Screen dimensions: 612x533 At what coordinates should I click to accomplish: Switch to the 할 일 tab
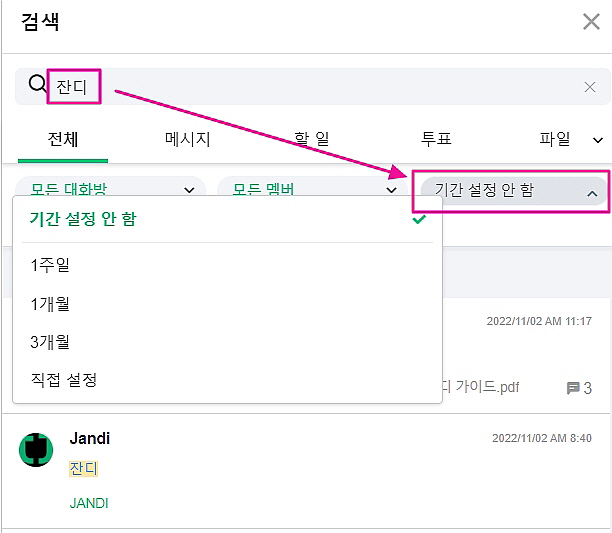[x=311, y=140]
